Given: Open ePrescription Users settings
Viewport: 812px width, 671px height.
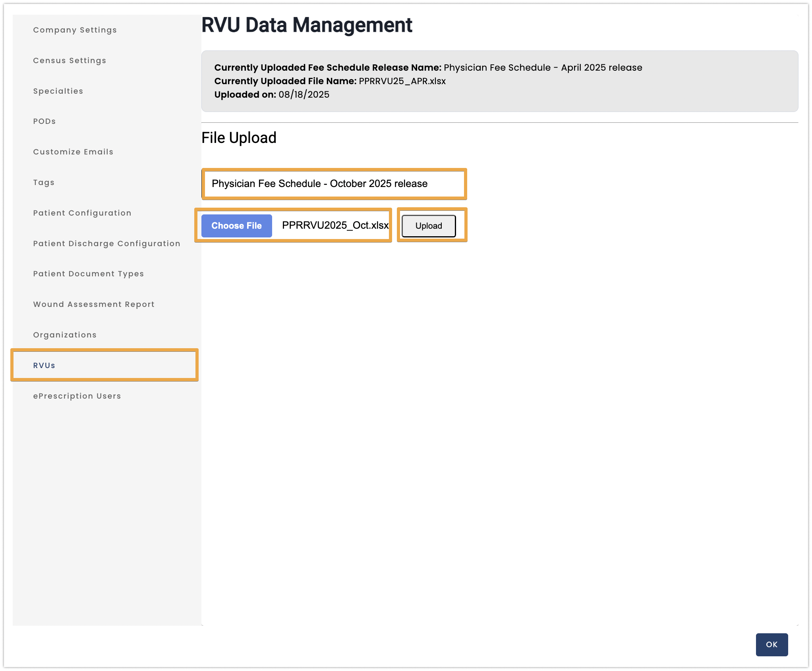Looking at the screenshot, I should [x=77, y=396].
